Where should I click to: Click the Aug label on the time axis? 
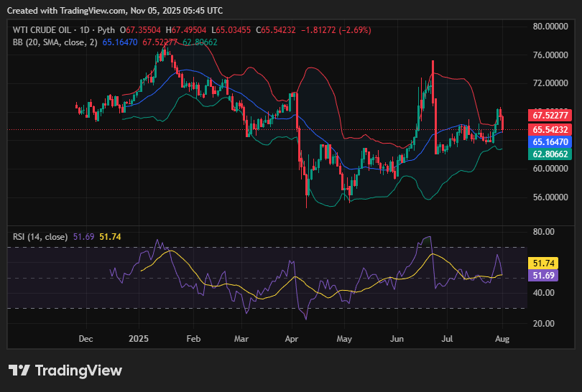pyautogui.click(x=502, y=337)
